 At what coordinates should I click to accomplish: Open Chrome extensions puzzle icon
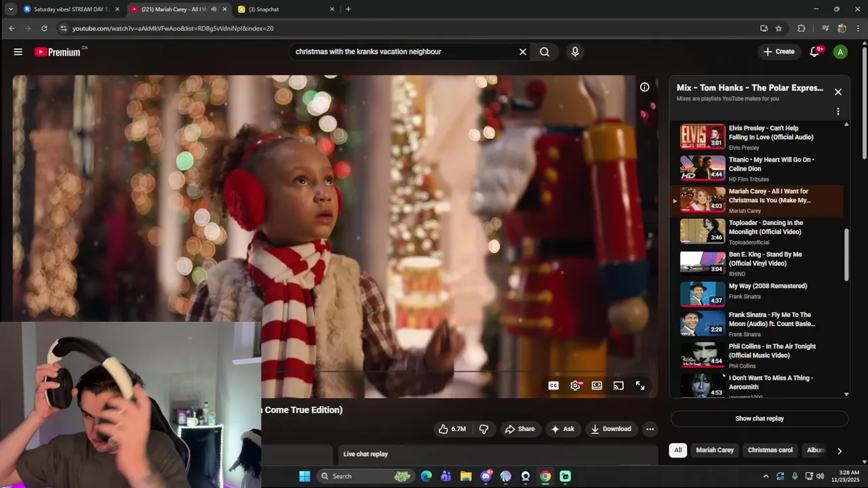802,28
